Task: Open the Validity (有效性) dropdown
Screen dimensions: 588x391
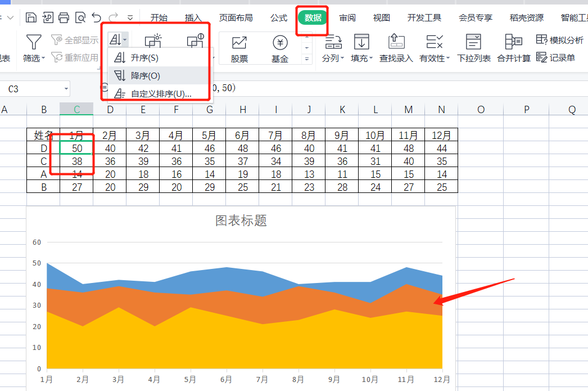Action: (x=434, y=58)
